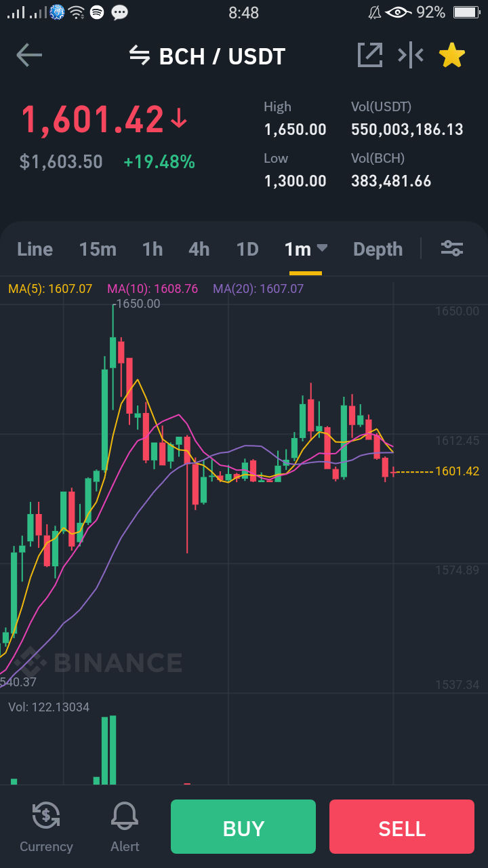Viewport: 488px width, 868px height.
Task: Select the 4h interval tab
Action: (x=199, y=250)
